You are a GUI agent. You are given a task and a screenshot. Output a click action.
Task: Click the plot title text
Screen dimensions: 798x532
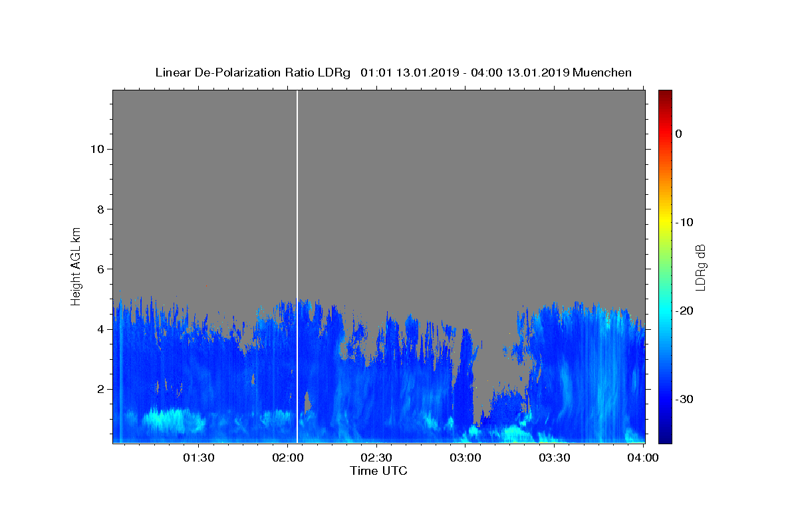click(x=394, y=72)
